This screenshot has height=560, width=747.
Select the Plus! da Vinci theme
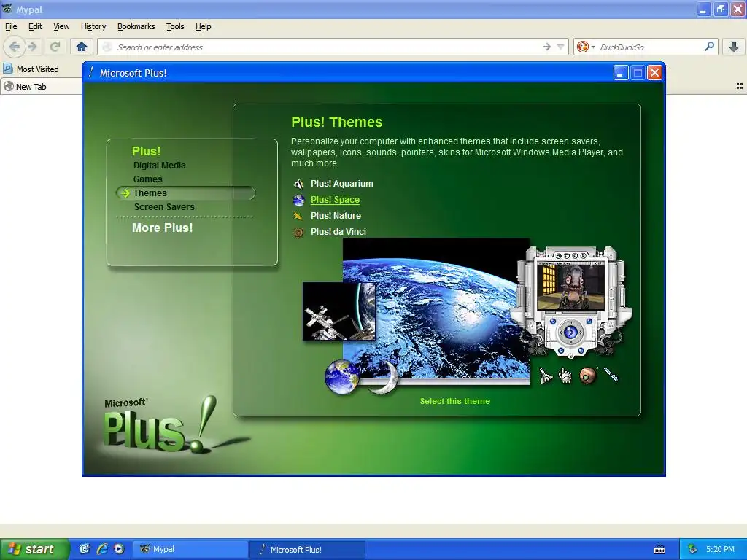338,232
